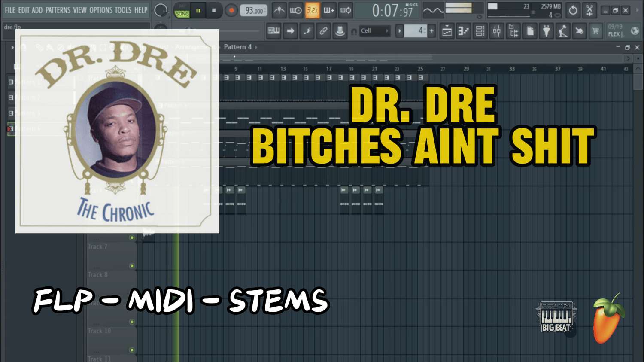Click the plus button beside pattern number

[x=432, y=31]
